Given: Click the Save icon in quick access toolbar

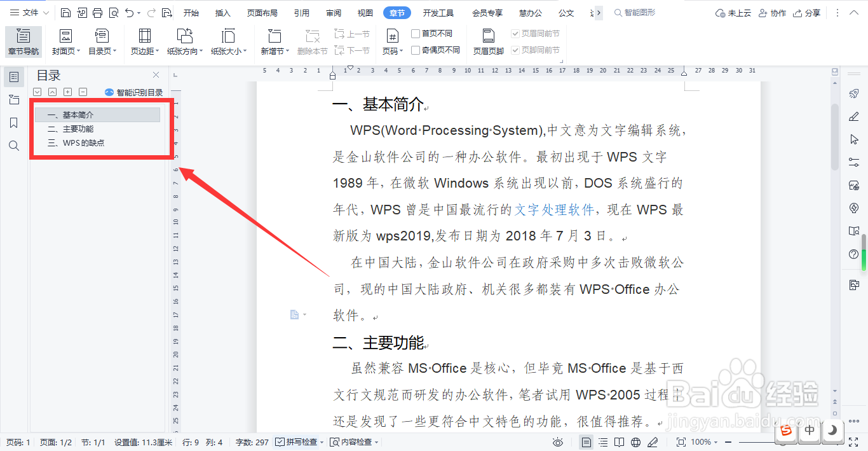Looking at the screenshot, I should pos(66,13).
